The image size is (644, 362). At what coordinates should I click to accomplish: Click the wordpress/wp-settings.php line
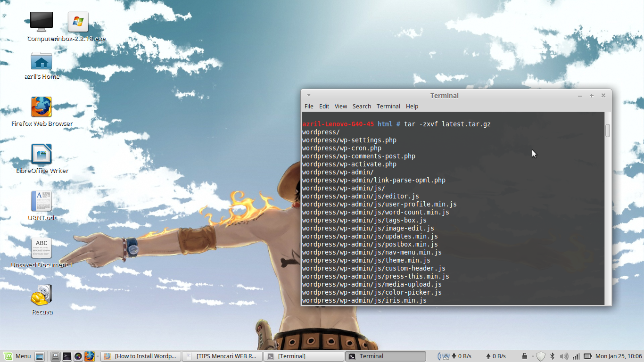coord(349,140)
